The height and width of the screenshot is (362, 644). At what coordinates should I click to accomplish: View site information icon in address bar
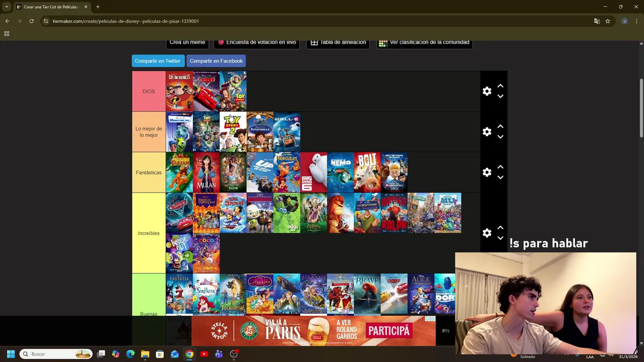coord(46,21)
